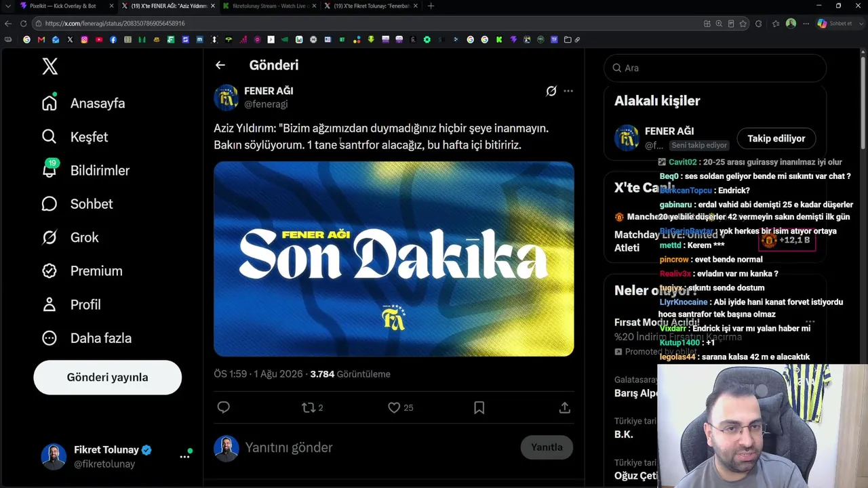868x488 pixels.
Task: Open the 3.784 Görüntüleme view count
Action: pyautogui.click(x=350, y=374)
